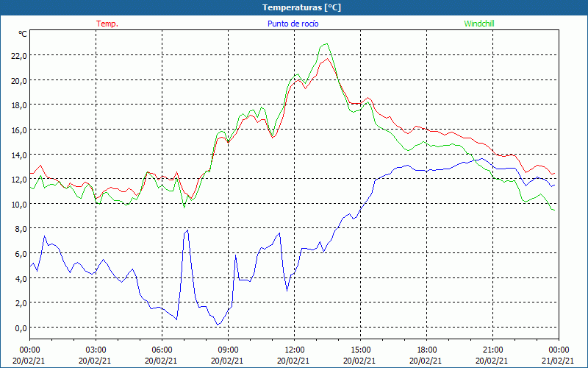
Task: Click the 8,0 y-axis value
Action: pyautogui.click(x=21, y=229)
